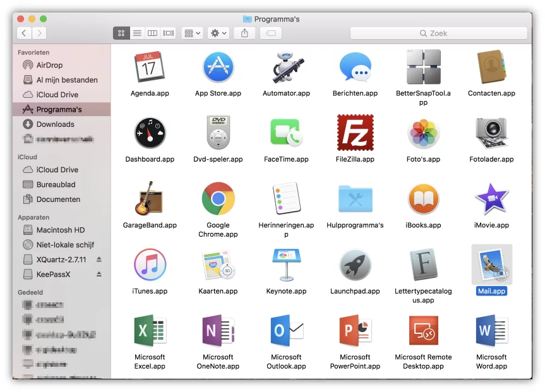
Task: Select the Mail.app stamp icon
Action: [491, 264]
